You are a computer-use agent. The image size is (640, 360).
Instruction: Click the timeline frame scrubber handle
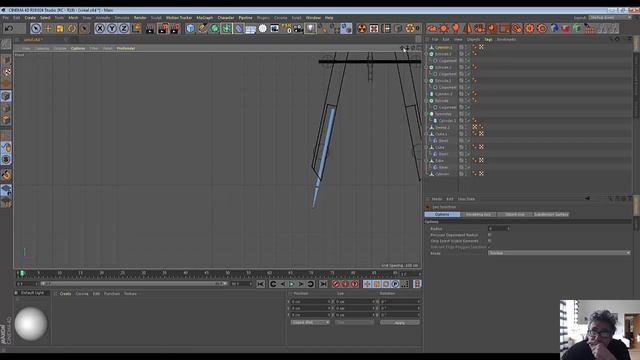22,273
